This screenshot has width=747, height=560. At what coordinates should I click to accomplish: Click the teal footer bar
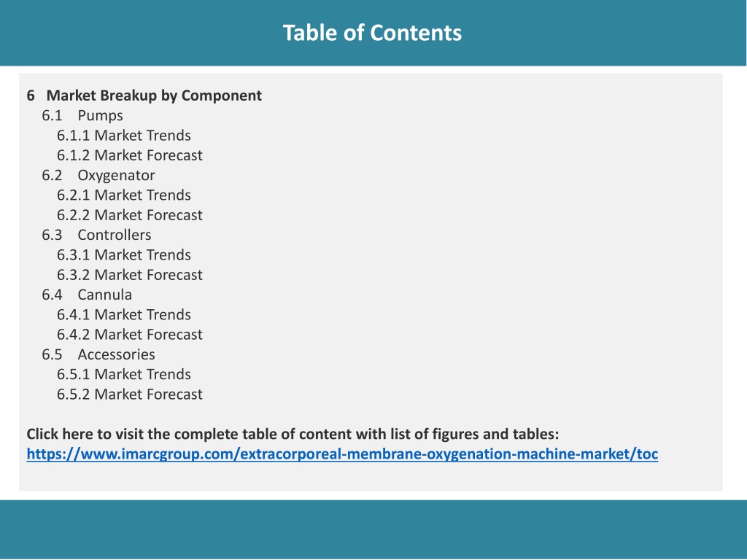pyautogui.click(x=373, y=529)
